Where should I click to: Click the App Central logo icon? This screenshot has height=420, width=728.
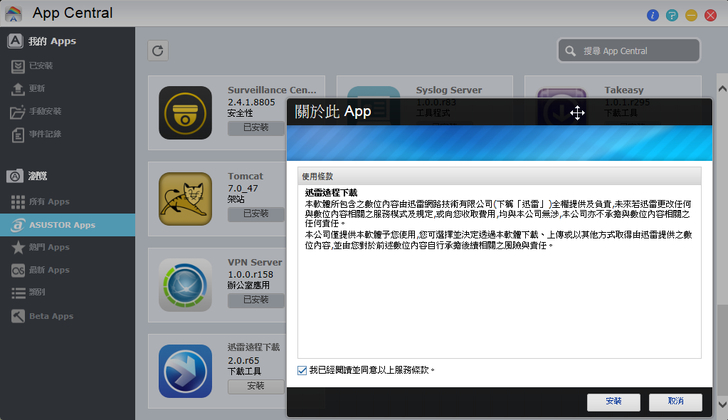pos(13,13)
